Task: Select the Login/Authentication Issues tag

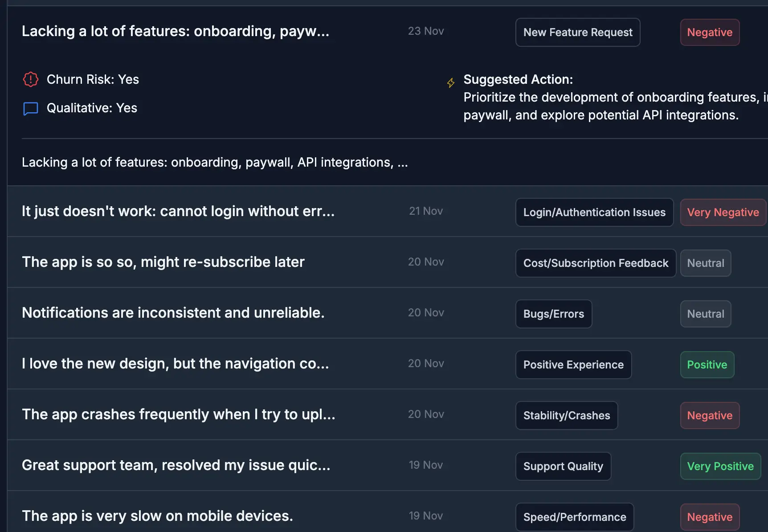Action: pos(594,213)
